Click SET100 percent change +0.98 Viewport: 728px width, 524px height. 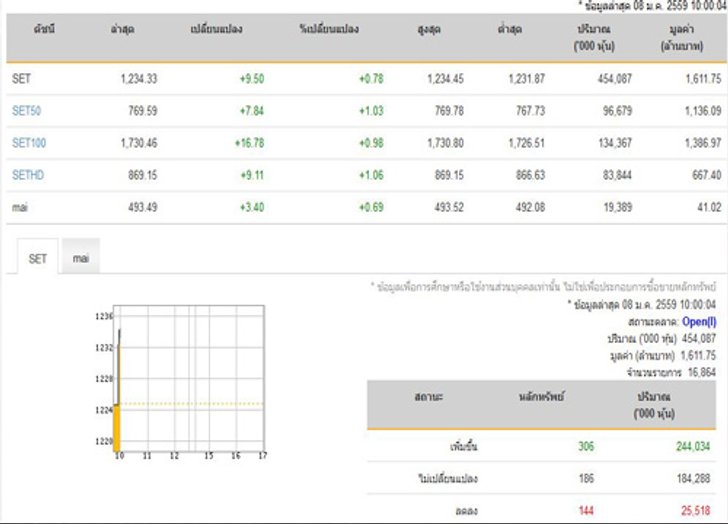(x=371, y=143)
